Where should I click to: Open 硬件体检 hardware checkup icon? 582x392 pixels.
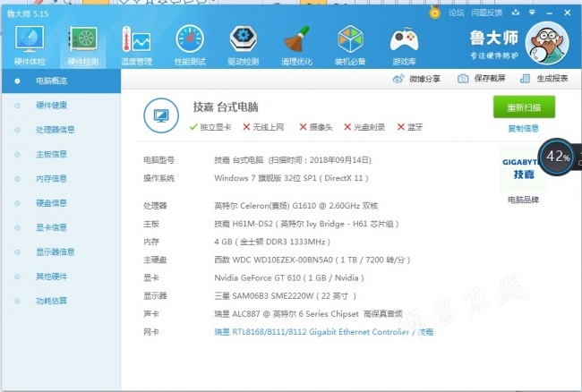click(30, 46)
